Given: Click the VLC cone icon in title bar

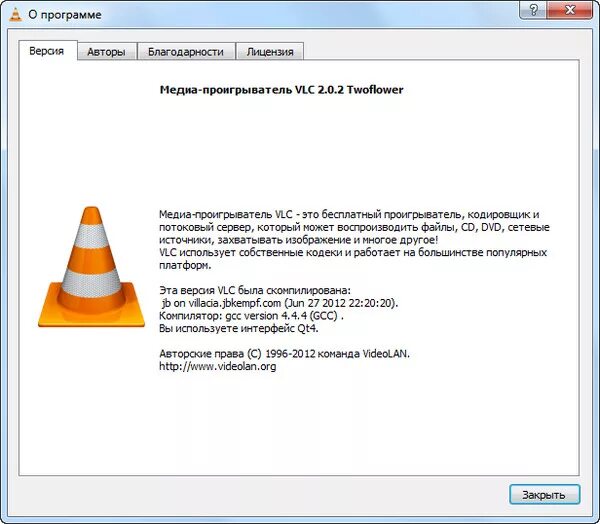Looking at the screenshot, I should point(15,14).
